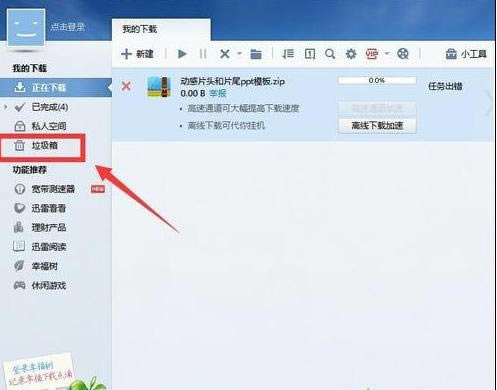Image resolution: width=497 pixels, height=390 pixels.
Task: Click the 高速通道可大幅提高下载速度 tip
Action: [243, 108]
